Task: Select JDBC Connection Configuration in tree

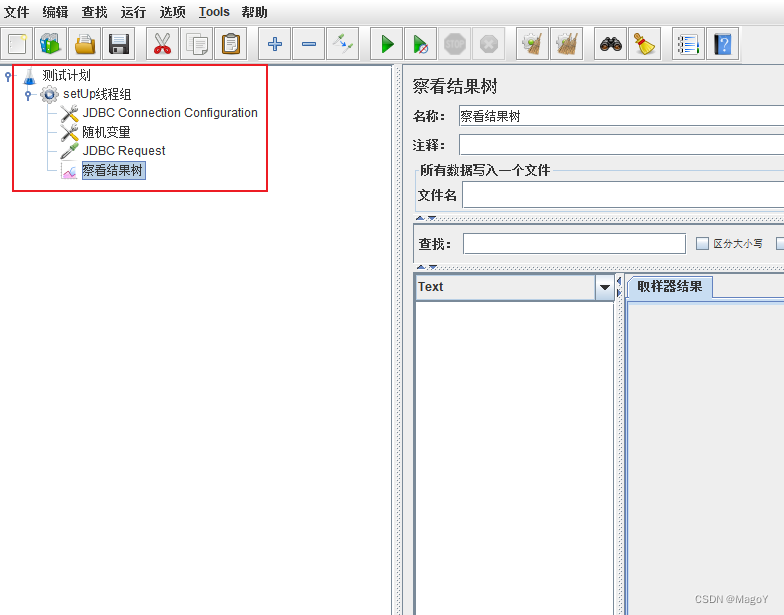Action: tap(170, 113)
